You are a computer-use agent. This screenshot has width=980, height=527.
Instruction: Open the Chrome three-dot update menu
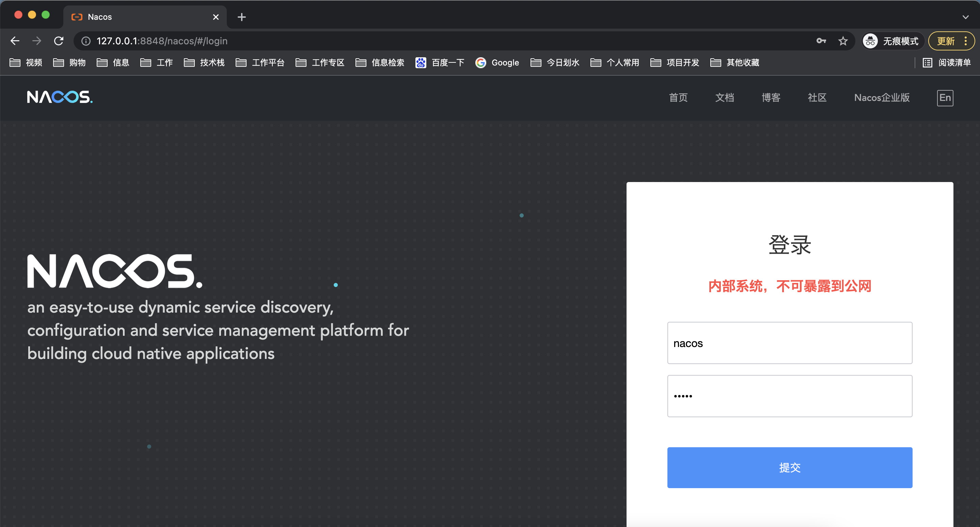(x=966, y=41)
